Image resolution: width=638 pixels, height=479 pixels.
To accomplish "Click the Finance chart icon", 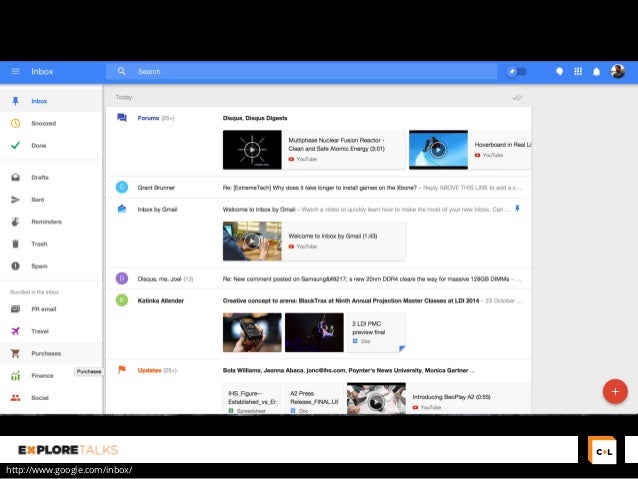I will [x=15, y=376].
